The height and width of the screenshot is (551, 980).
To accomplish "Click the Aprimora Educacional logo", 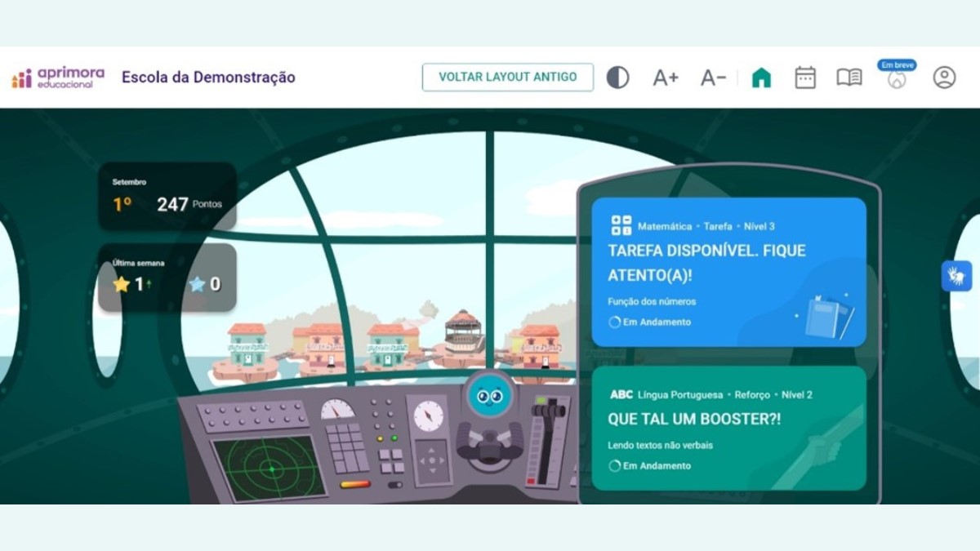I will coord(58,78).
